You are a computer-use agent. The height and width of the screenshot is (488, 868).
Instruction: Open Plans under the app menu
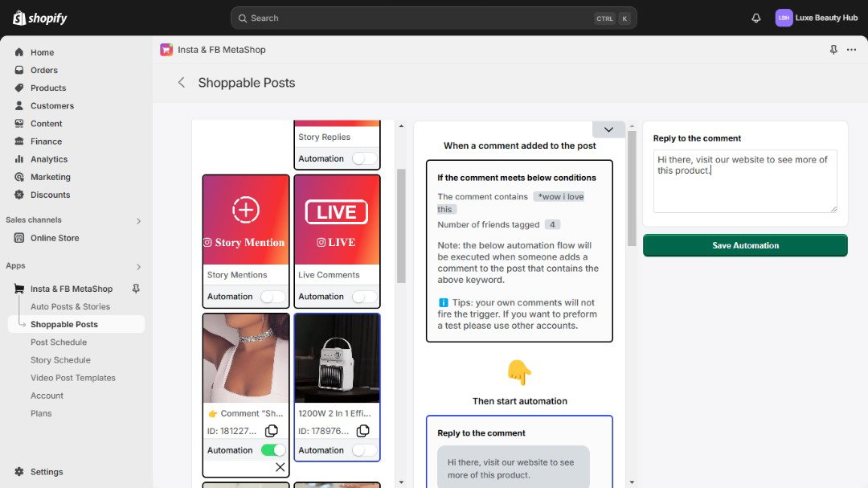[41, 413]
